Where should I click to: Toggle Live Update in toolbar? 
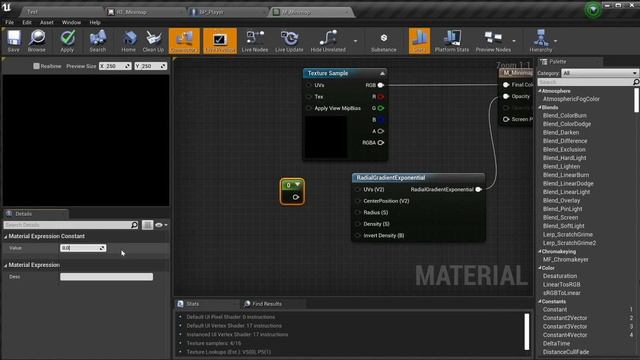click(289, 41)
